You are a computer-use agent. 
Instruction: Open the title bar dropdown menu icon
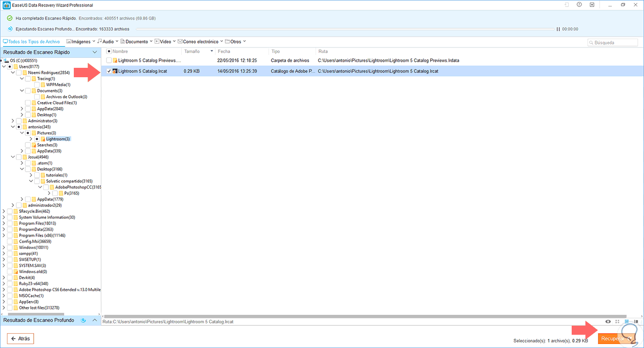pyautogui.click(x=592, y=4)
